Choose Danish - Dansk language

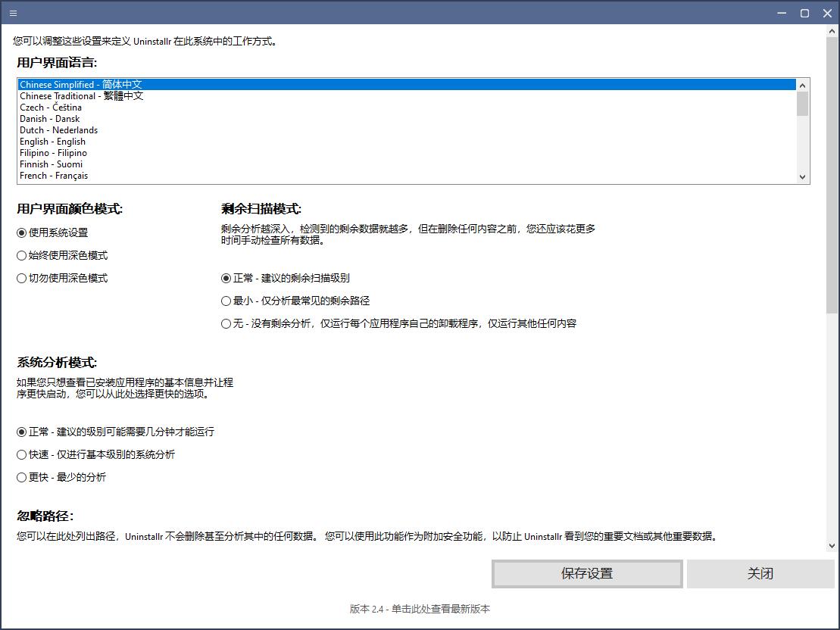pos(408,118)
